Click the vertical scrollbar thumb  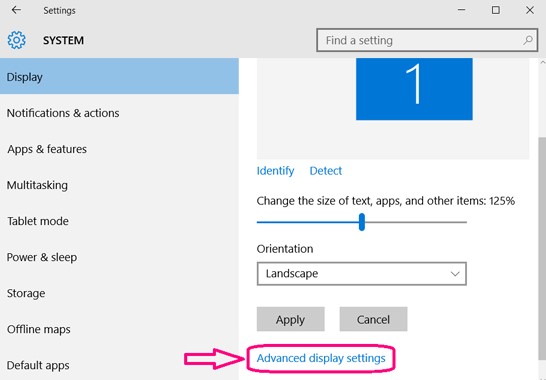[543, 248]
